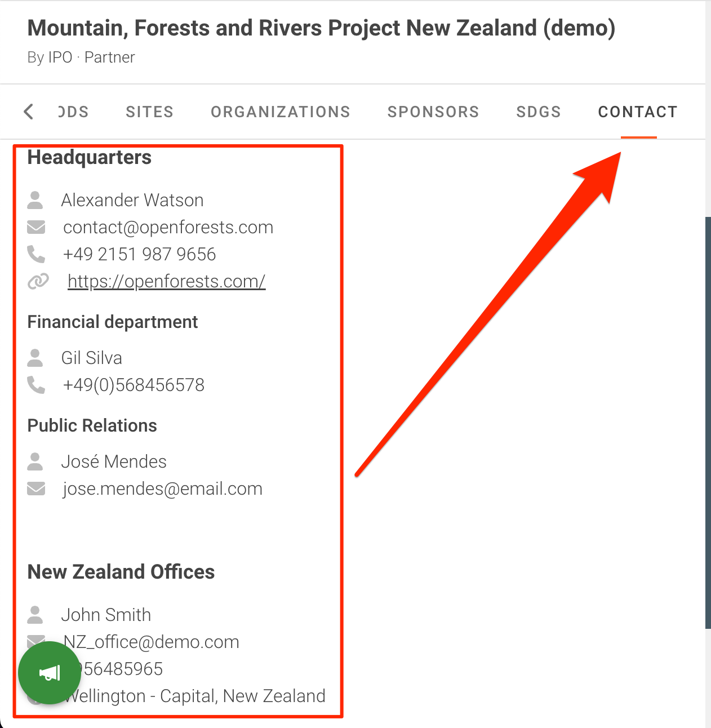
Task: Click the person icon beside Alexander Watson
Action: point(35,200)
